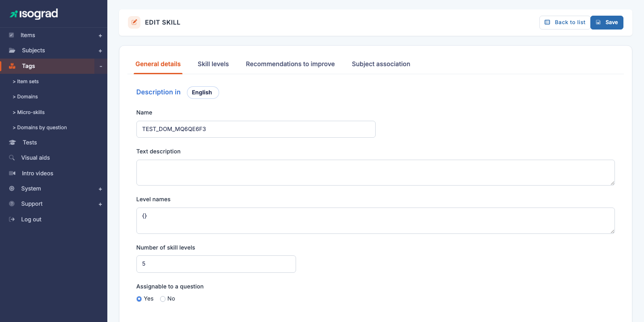Click the Save button
The height and width of the screenshot is (322, 644).
(607, 22)
